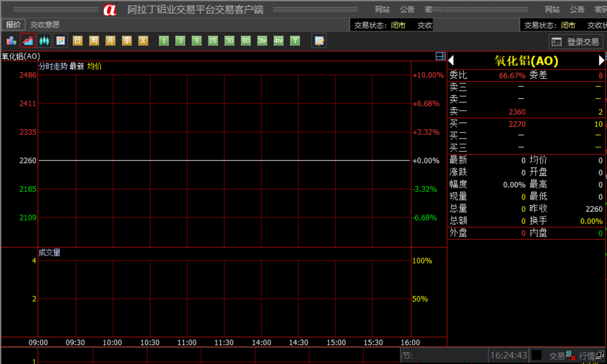Click the white baseline at 2260 on chart
Viewport: 607px width, 364px height.
[225, 161]
